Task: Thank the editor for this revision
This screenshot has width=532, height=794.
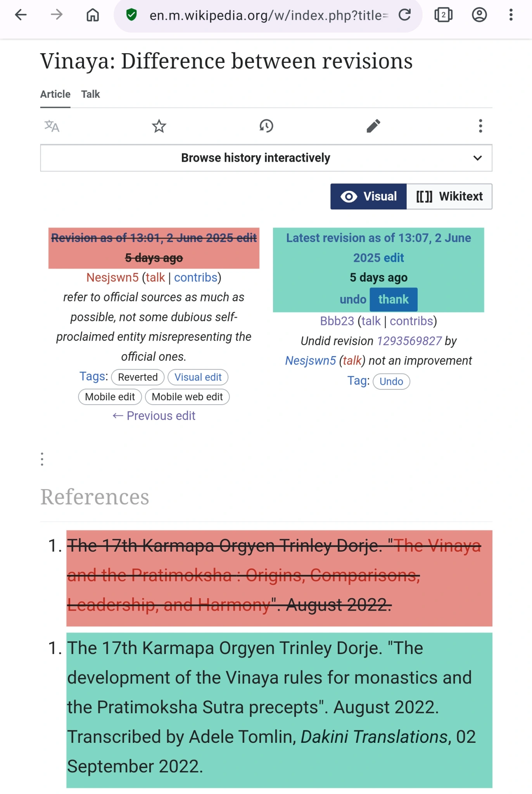Action: point(393,299)
